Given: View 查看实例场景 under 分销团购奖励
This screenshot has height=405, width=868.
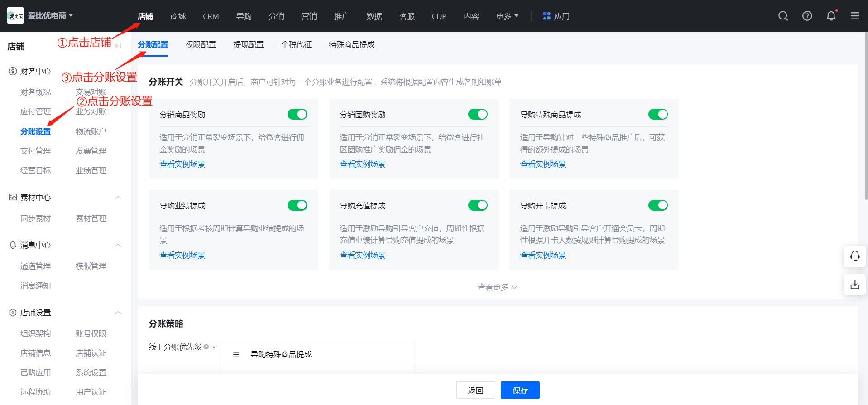Looking at the screenshot, I should coord(363,164).
